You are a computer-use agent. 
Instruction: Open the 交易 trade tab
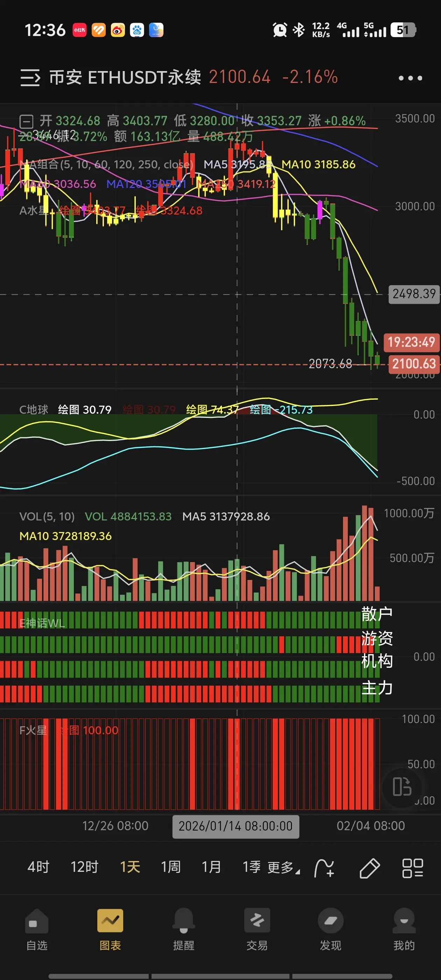point(257,929)
